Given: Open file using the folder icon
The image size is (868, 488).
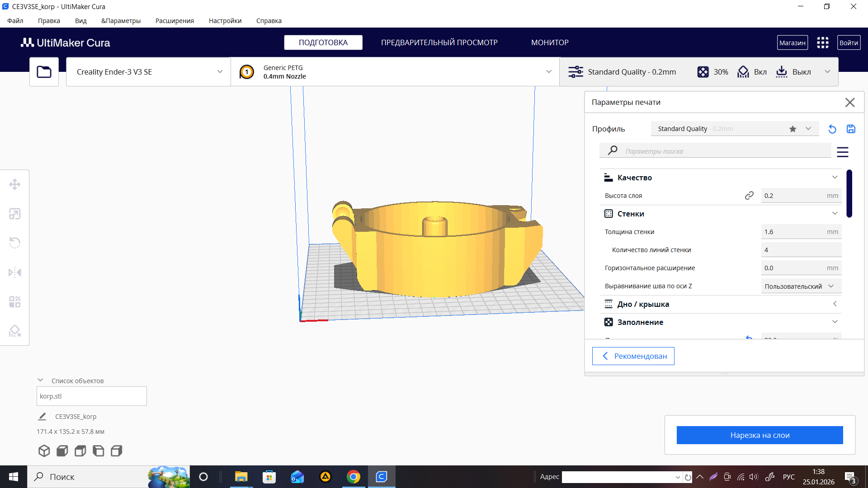Looking at the screenshot, I should (x=44, y=72).
